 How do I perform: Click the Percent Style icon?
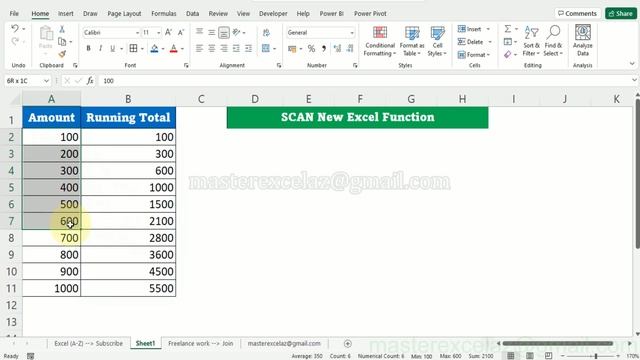pyautogui.click(x=311, y=49)
